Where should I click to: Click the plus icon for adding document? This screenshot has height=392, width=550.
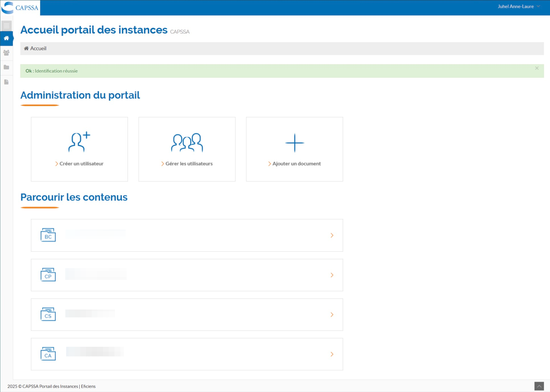[x=294, y=143]
